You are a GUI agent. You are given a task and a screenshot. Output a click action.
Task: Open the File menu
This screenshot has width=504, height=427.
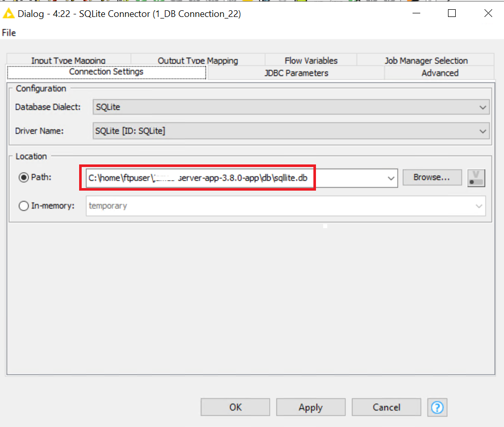(9, 33)
